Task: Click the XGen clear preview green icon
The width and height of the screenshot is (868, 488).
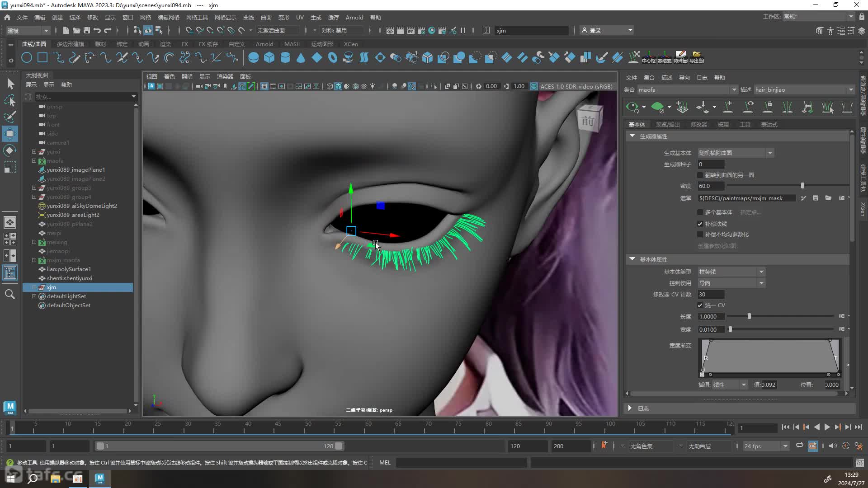Action: coord(657,107)
